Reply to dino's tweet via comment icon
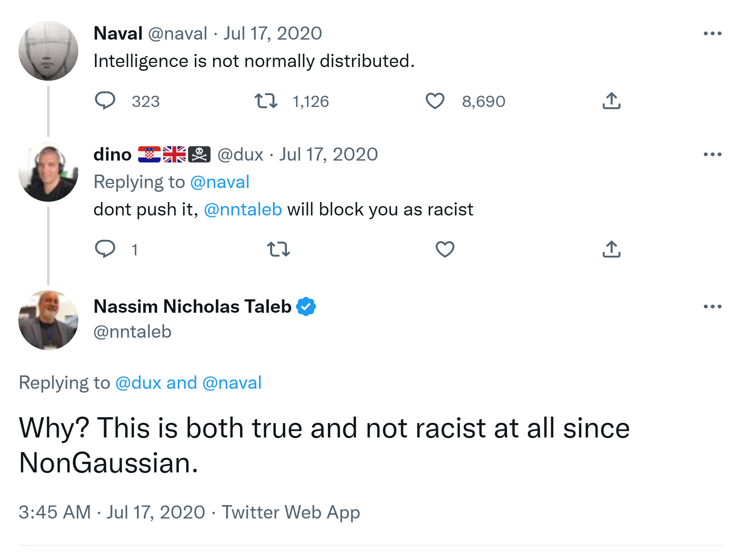The width and height of the screenshot is (742, 560). point(105,249)
